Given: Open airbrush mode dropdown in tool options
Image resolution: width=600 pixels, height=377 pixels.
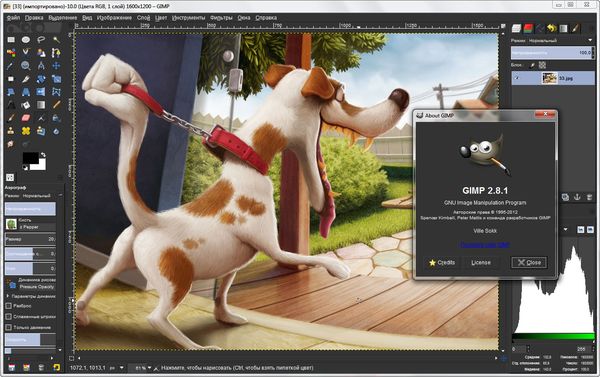Looking at the screenshot, I should tap(34, 196).
